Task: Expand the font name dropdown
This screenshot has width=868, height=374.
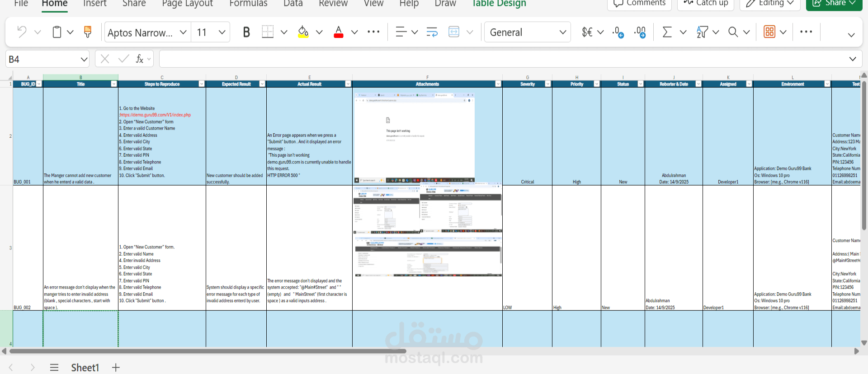Action: (x=183, y=32)
